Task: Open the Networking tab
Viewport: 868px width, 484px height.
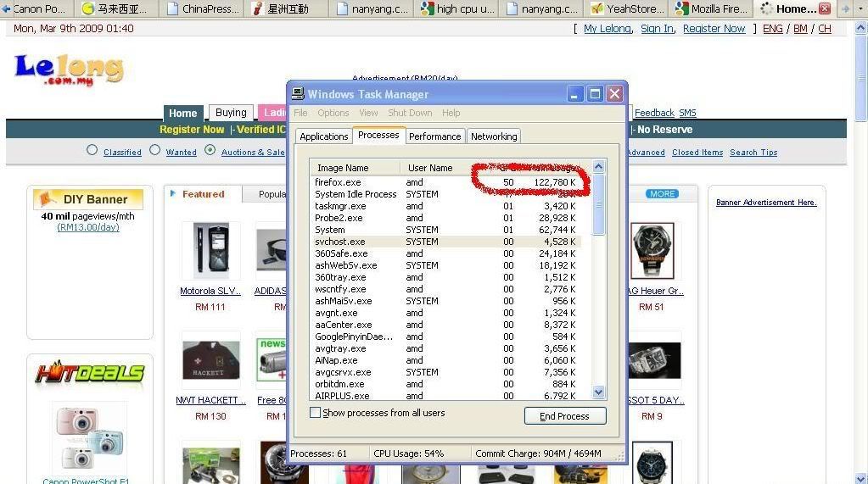Action: (494, 136)
